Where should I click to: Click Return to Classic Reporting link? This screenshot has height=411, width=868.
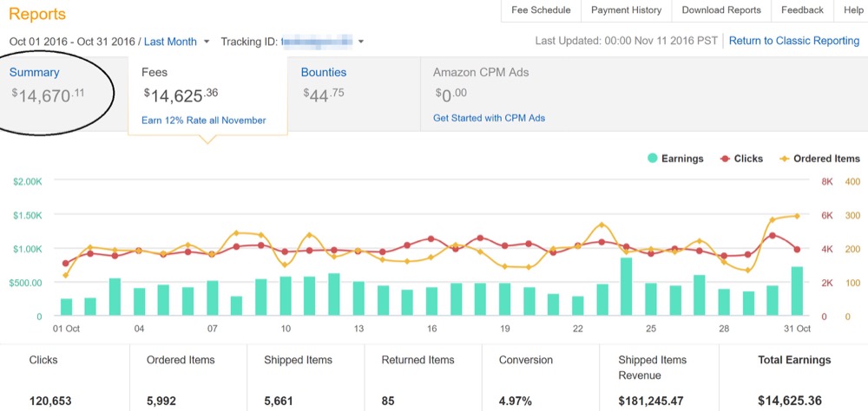(x=794, y=41)
